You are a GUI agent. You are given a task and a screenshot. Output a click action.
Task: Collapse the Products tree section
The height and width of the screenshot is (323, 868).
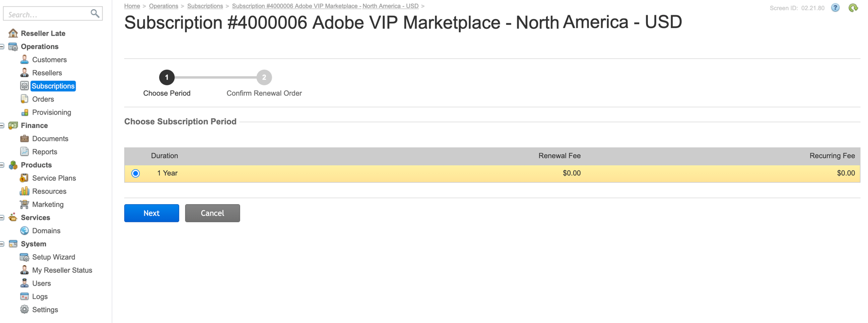pos(3,165)
